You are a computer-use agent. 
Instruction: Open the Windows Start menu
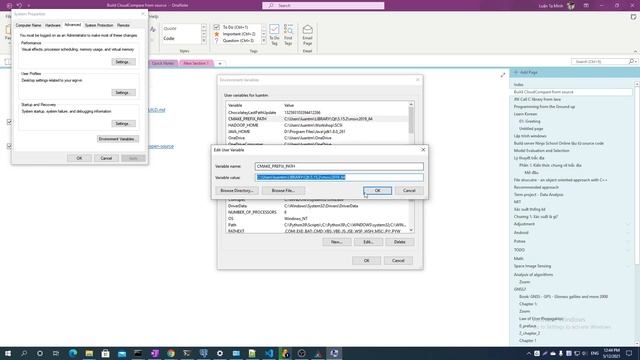pyautogui.click(x=7, y=353)
